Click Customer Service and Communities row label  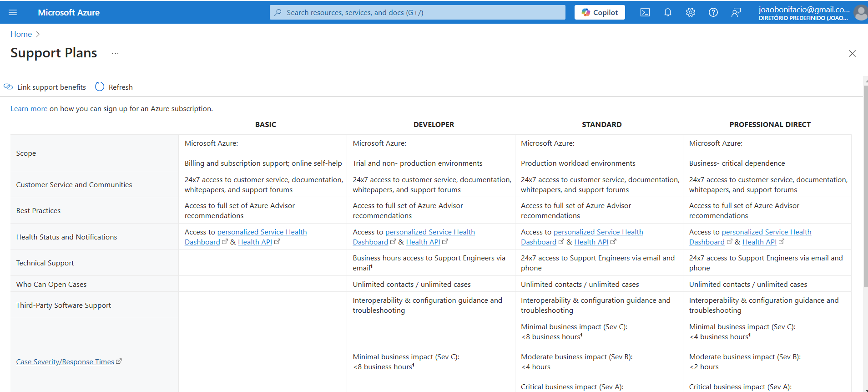click(74, 184)
